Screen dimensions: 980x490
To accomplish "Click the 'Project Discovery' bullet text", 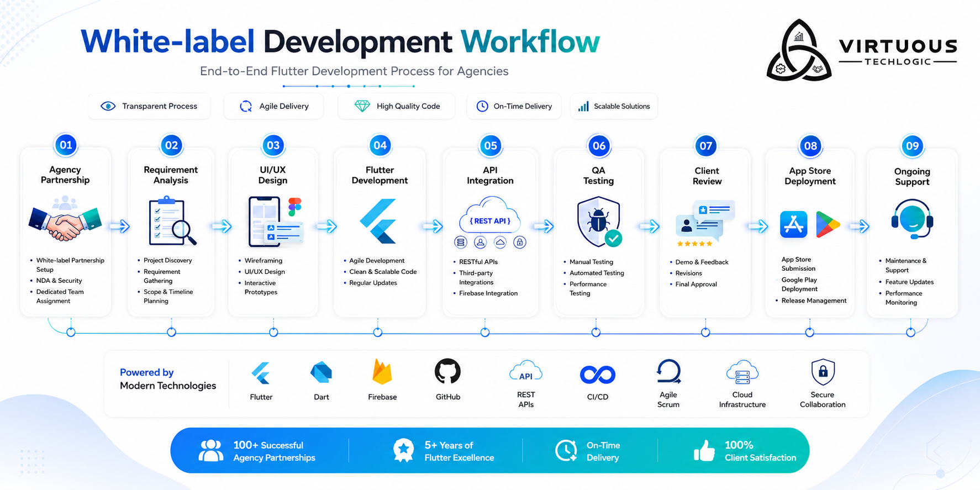I will click(168, 260).
